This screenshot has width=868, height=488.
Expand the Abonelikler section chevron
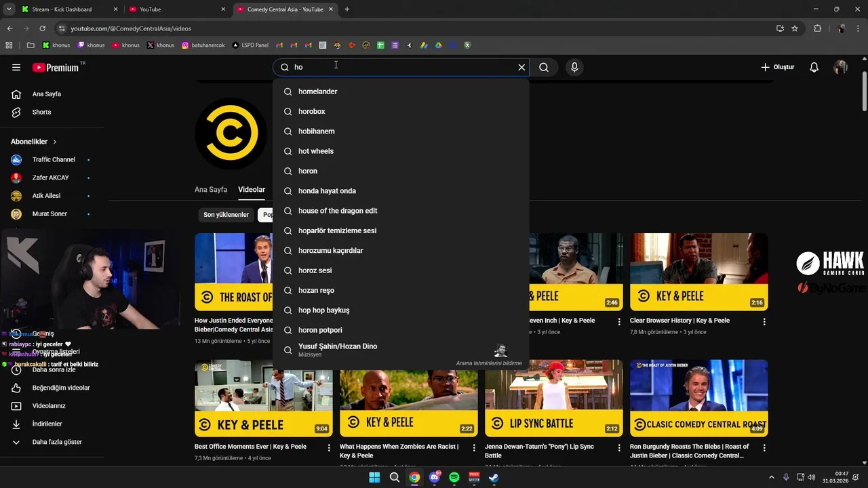pyautogui.click(x=55, y=142)
